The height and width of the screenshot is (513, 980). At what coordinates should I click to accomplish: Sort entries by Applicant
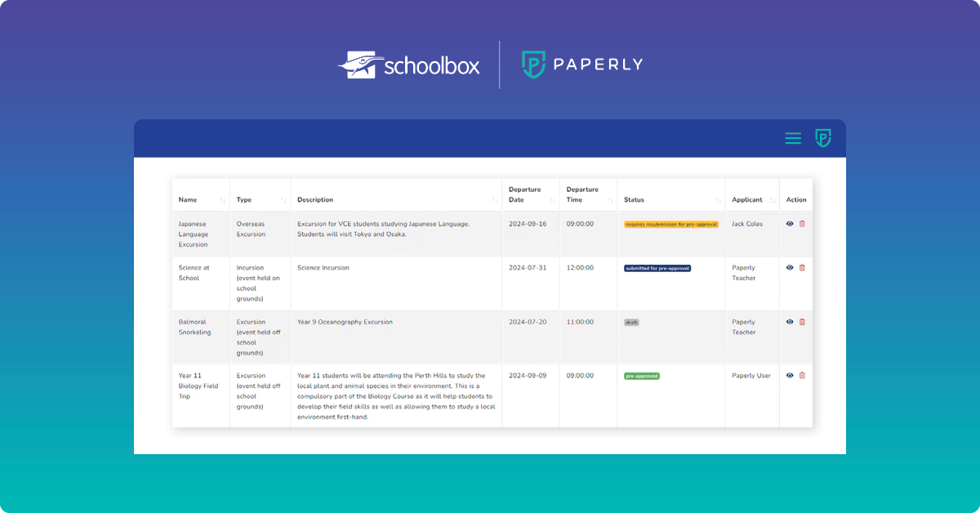(x=772, y=199)
